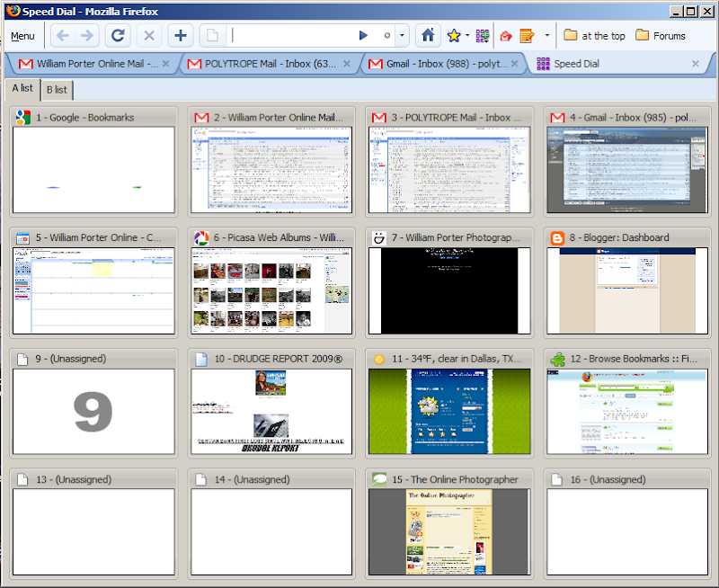This screenshot has height=588, width=719.
Task: Open the 'at the top' bookmark folder
Action: [594, 36]
